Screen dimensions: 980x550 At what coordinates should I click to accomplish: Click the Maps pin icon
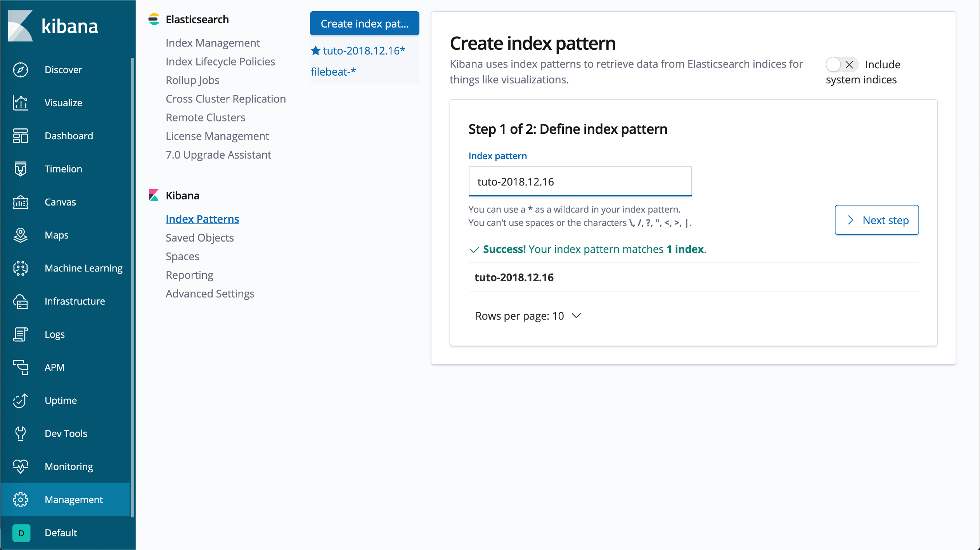tap(20, 235)
